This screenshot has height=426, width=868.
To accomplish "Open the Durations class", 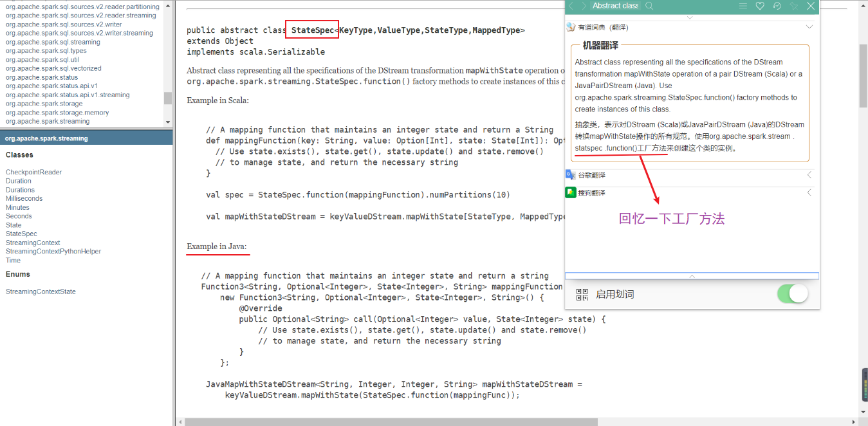I will click(20, 190).
